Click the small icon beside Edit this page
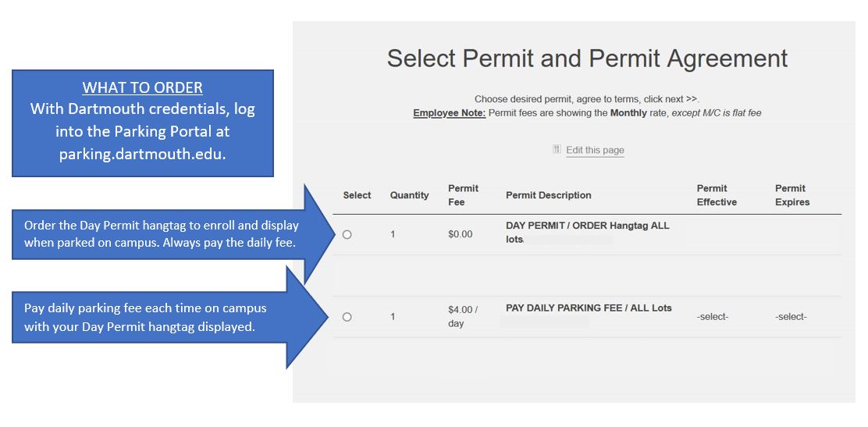 tap(557, 149)
